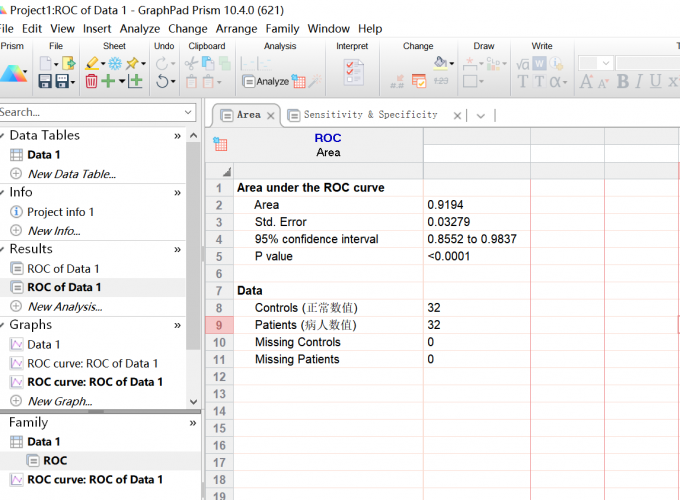Click New Analysis link
The height and width of the screenshot is (500, 680).
[x=65, y=307]
